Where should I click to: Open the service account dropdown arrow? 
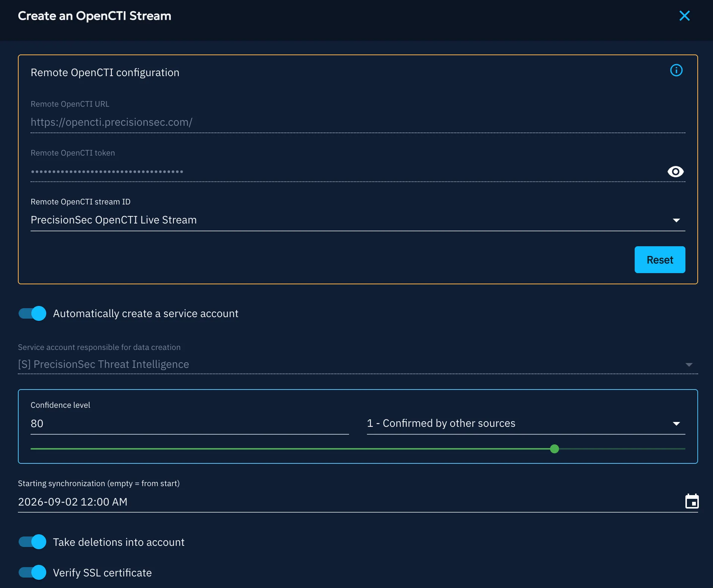pos(689,365)
